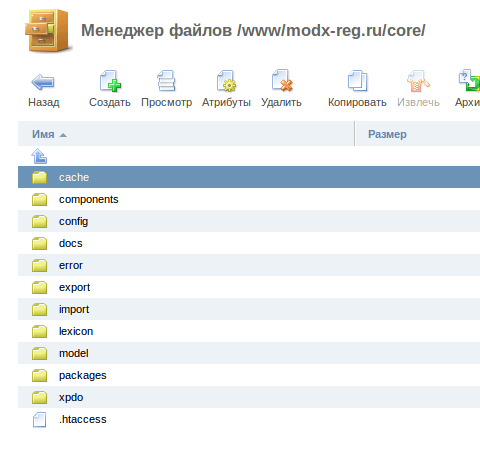Click the components folder icon
This screenshot has height=464, width=480.
coord(39,199)
